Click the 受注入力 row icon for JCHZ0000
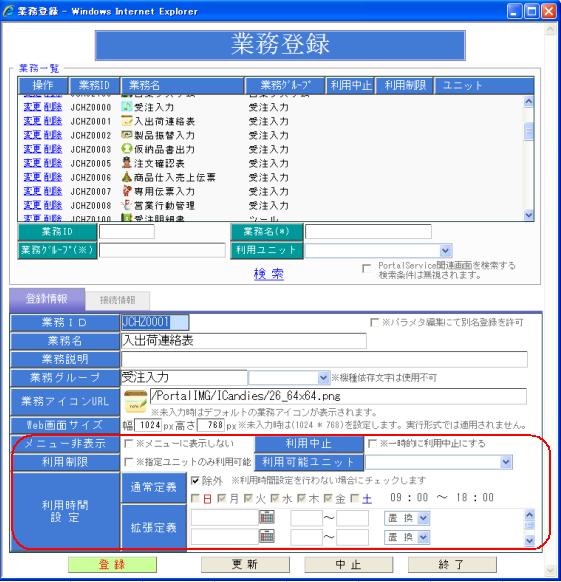This screenshot has width=561, height=582. 127,107
